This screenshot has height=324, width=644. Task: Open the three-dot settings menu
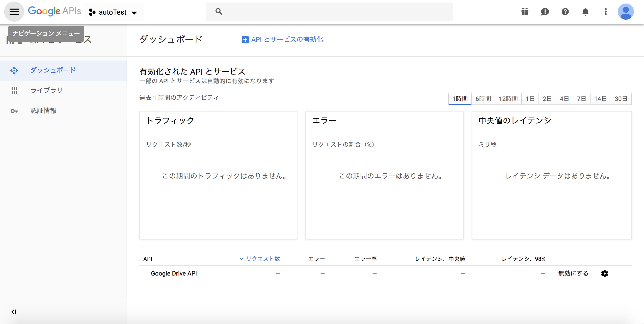coord(605,12)
